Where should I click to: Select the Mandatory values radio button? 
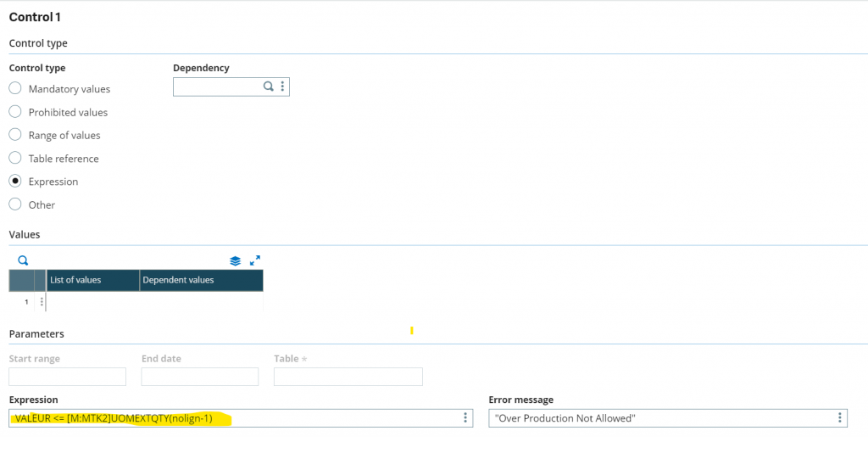click(x=15, y=88)
